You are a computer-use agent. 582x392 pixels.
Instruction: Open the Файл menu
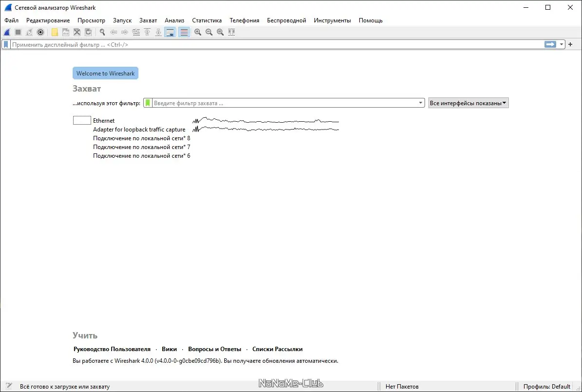(12, 20)
